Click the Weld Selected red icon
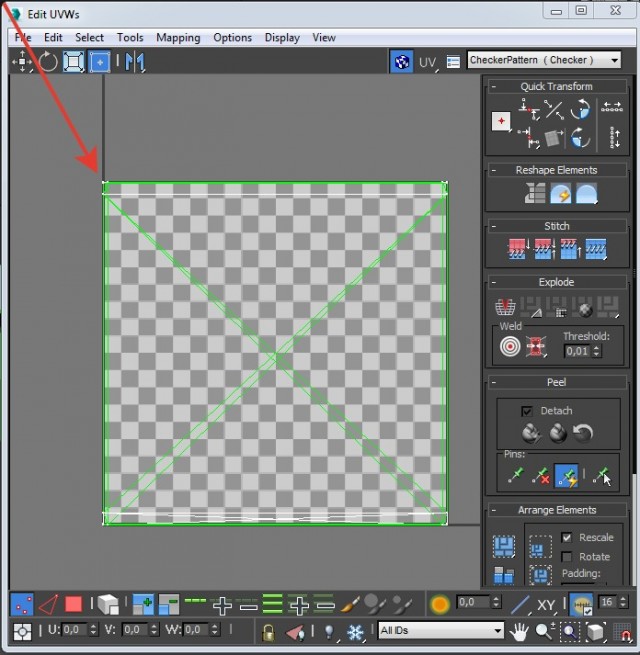 pyautogui.click(x=536, y=346)
